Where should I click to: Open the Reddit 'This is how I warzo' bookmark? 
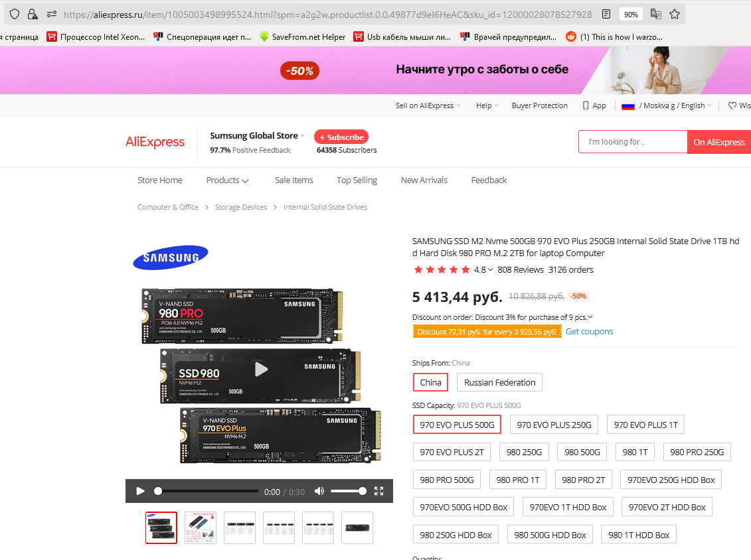tap(614, 37)
